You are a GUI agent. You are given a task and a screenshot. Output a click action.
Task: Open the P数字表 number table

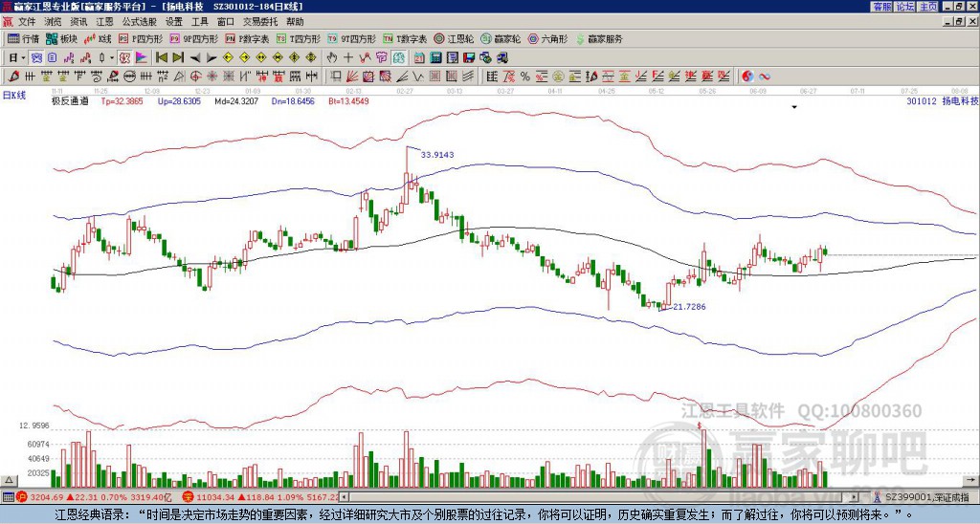pyautogui.click(x=247, y=38)
